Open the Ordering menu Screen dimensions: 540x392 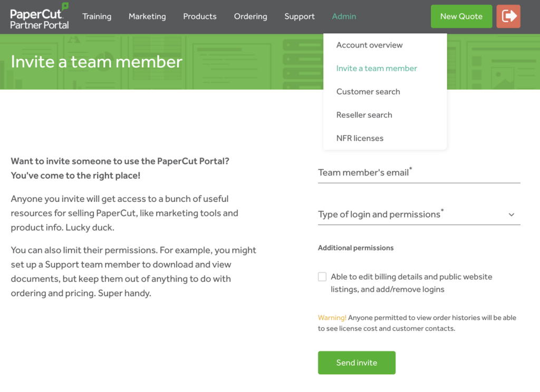click(x=250, y=16)
